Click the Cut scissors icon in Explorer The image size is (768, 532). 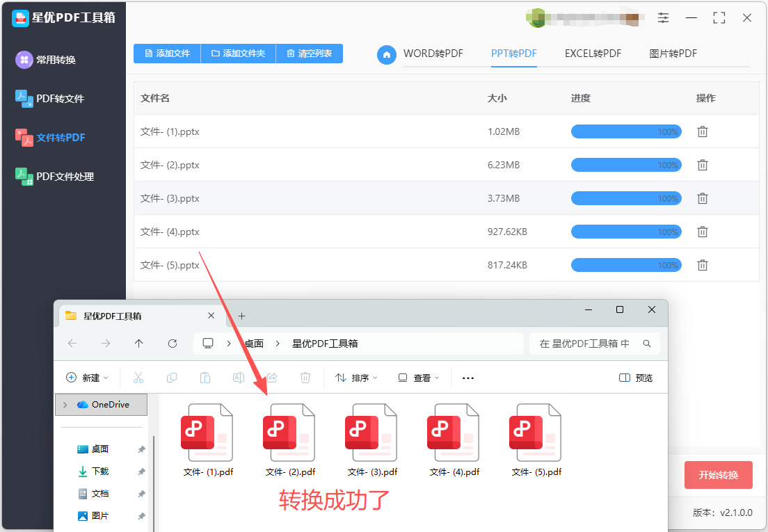pos(138,378)
